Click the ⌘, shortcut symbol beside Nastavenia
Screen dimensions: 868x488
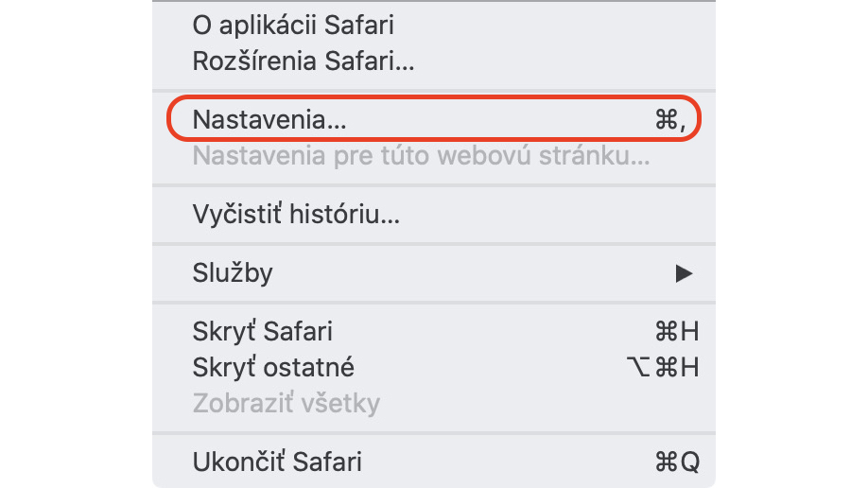(x=670, y=120)
